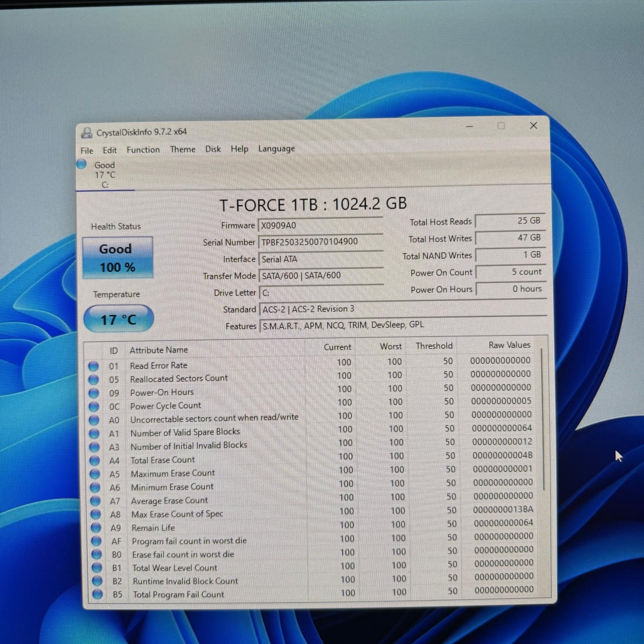Click status icon for Erase fail count row
Viewport: 644px width, 644px height.
[x=97, y=554]
